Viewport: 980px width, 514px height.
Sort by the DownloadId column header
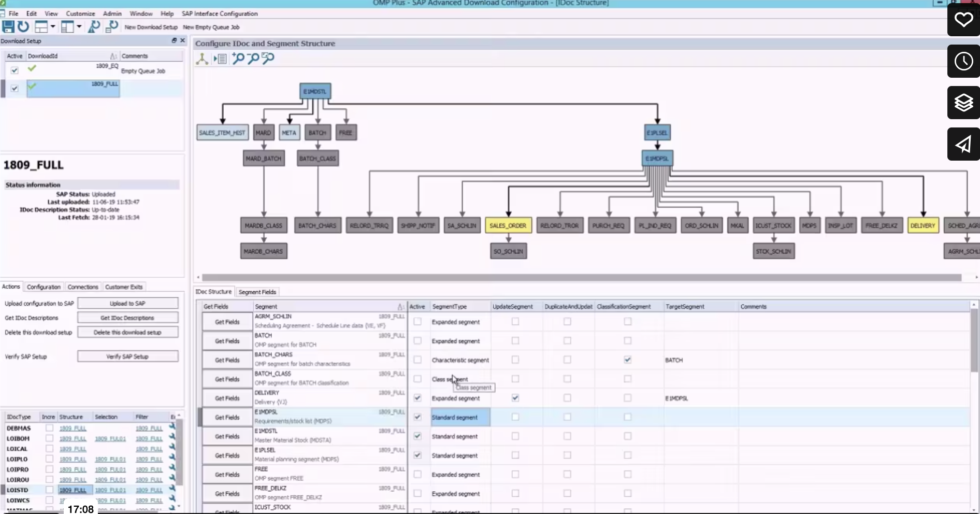coord(72,56)
